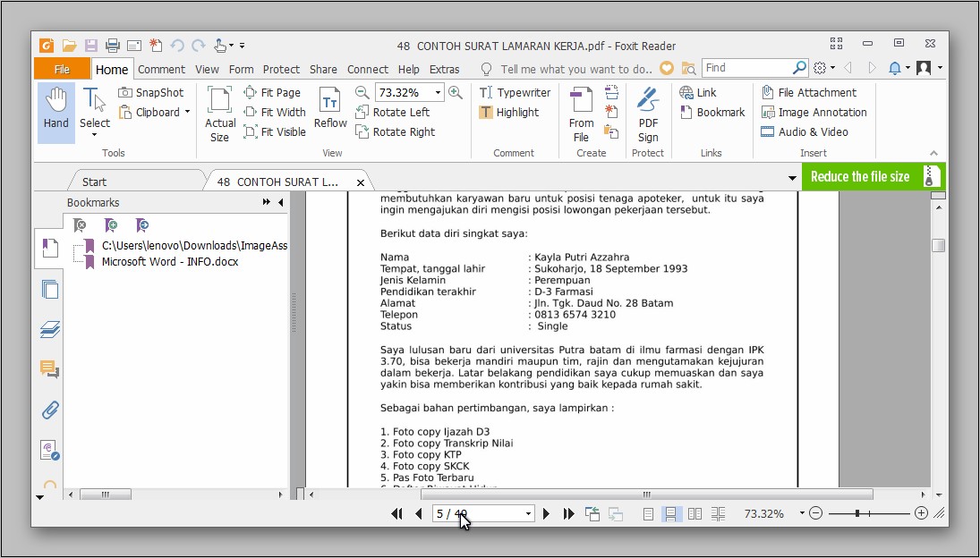
Task: Fit Page in the View group
Action: click(x=272, y=92)
